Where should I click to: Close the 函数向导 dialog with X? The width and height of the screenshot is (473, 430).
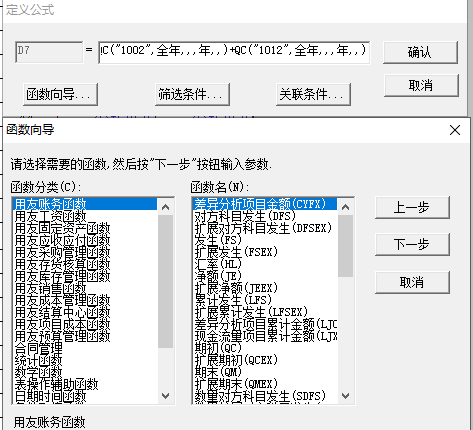[x=455, y=130]
